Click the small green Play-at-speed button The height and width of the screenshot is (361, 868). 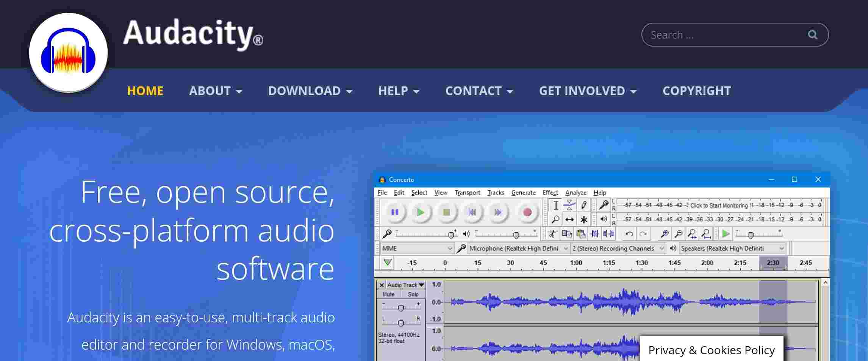(725, 234)
